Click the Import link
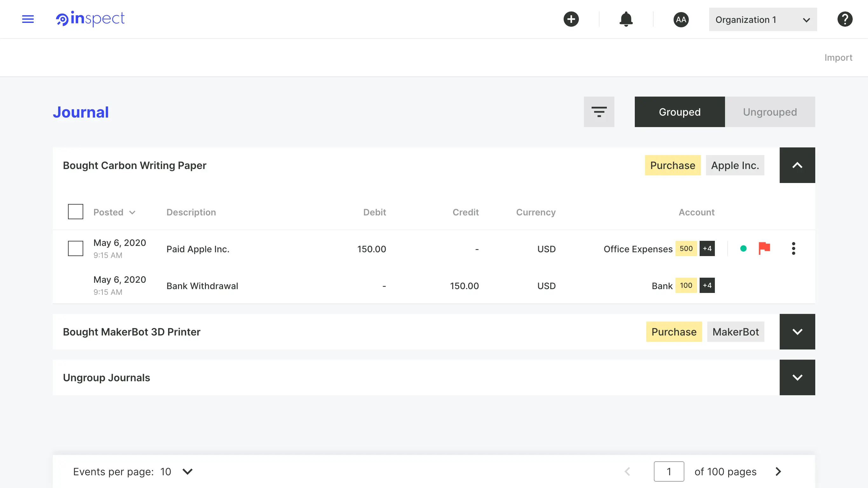868x488 pixels. 838,58
